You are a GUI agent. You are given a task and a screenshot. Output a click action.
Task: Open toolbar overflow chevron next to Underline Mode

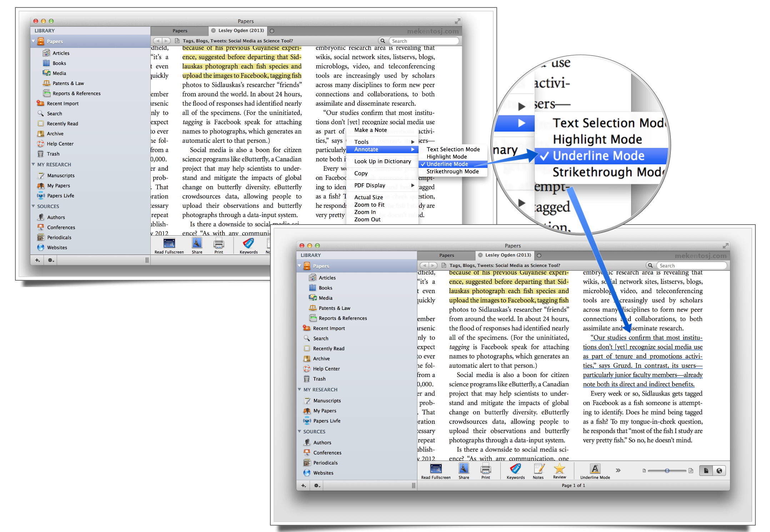[618, 470]
